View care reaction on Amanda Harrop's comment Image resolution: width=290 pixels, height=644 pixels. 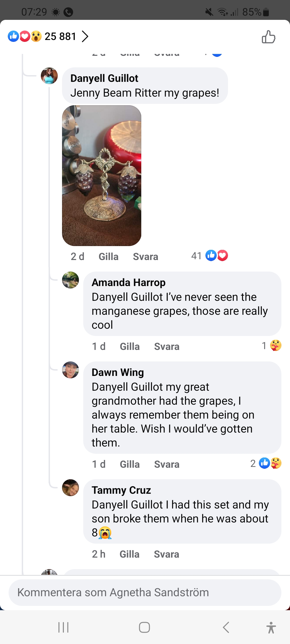[272, 346]
